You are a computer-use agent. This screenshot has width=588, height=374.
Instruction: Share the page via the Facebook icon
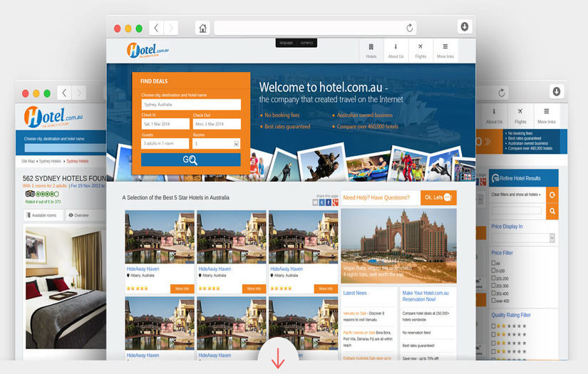point(328,203)
